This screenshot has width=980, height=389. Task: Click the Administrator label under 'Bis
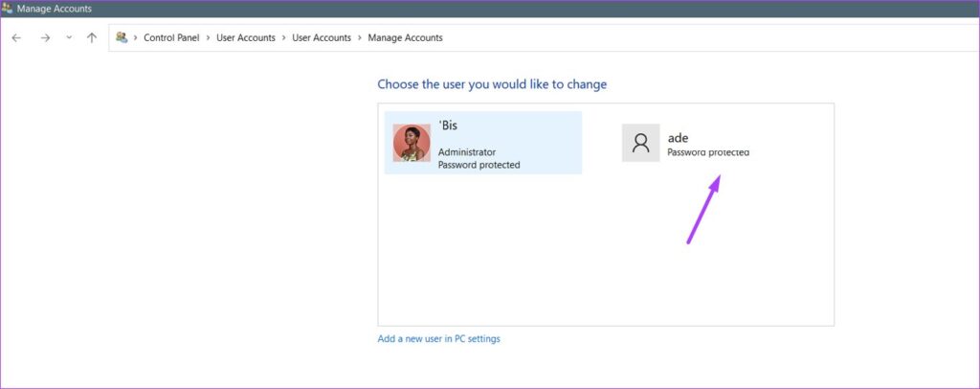point(467,152)
